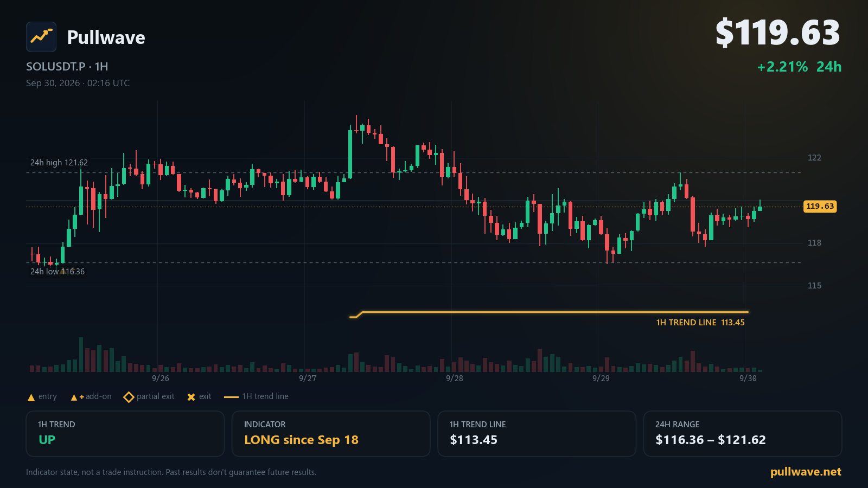Image resolution: width=868 pixels, height=488 pixels.
Task: Click the Pullwave trend arrow logo icon
Action: (41, 37)
